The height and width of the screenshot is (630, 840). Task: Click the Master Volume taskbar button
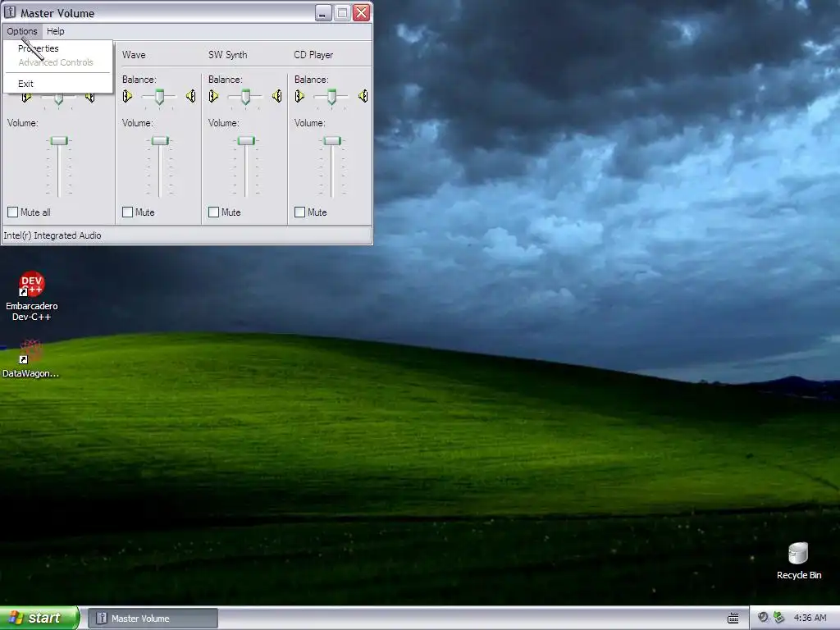coord(153,619)
